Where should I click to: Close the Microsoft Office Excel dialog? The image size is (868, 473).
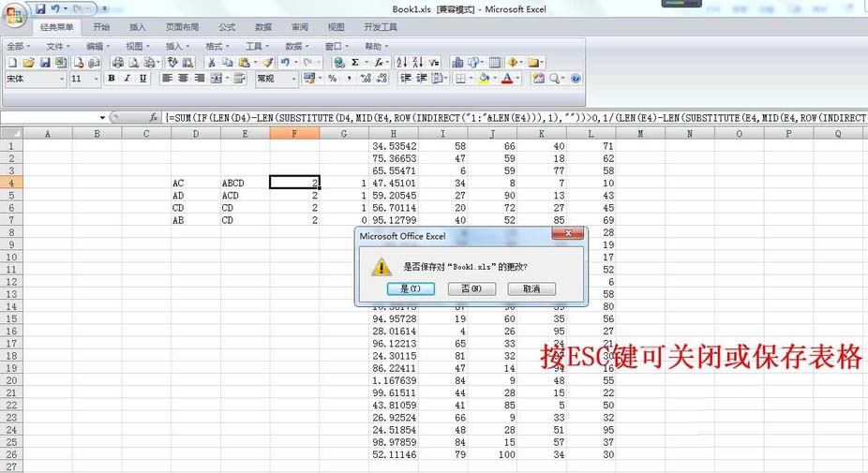pyautogui.click(x=568, y=233)
